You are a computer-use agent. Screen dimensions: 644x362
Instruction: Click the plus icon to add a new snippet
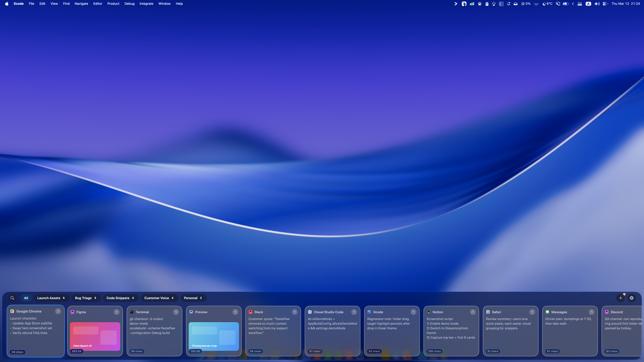pyautogui.click(x=621, y=298)
